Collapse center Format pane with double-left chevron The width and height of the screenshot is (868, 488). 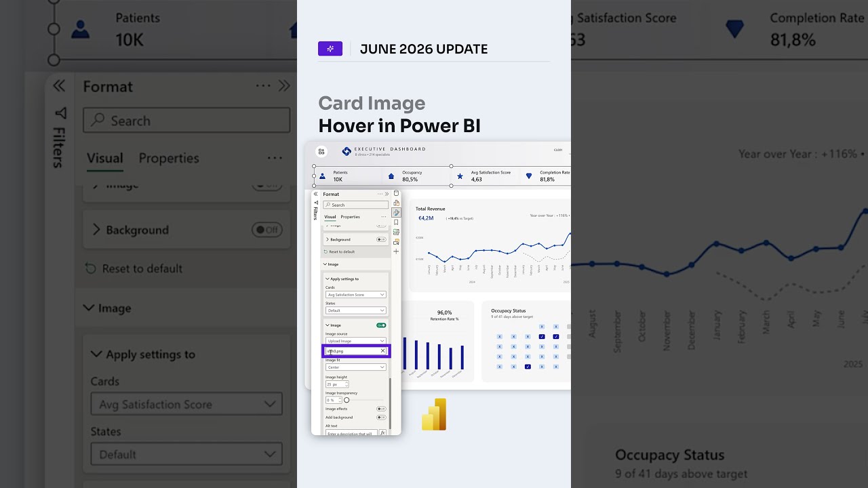[x=315, y=195]
